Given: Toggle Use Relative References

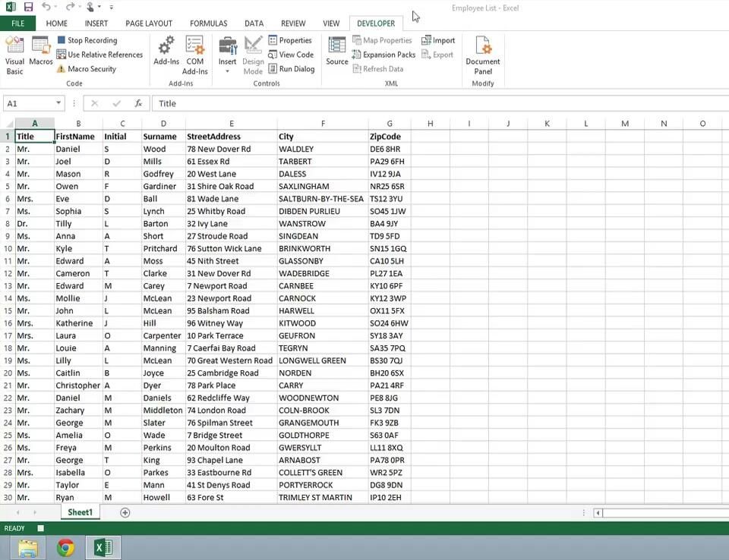Looking at the screenshot, I should 99,55.
